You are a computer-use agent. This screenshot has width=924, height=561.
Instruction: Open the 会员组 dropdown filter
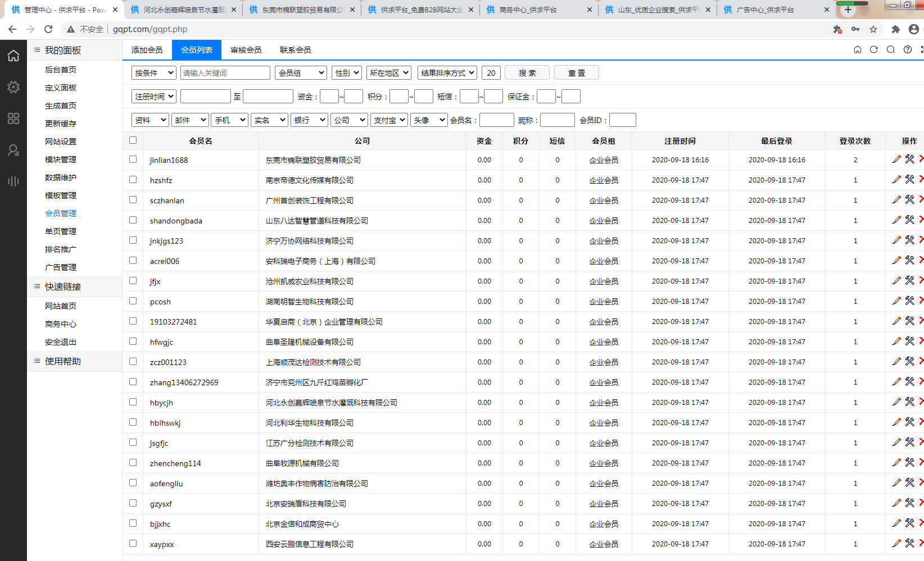click(x=301, y=73)
